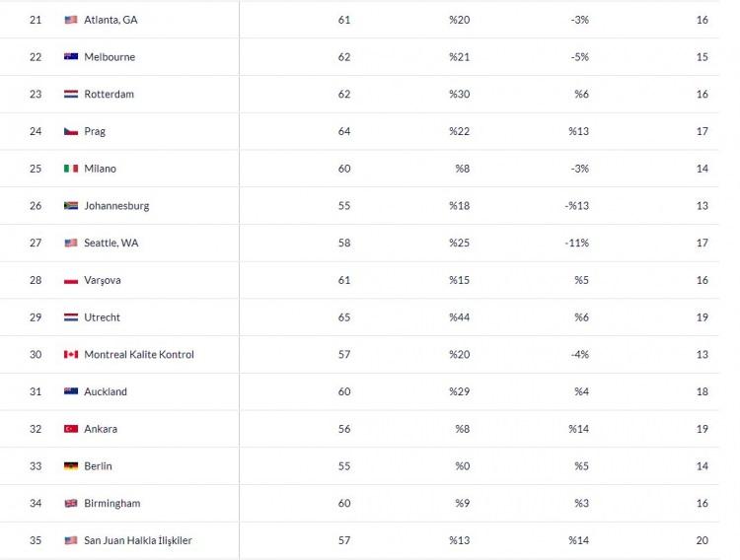Click the Polish flag beside Varşova
The image size is (740, 560).
(71, 280)
